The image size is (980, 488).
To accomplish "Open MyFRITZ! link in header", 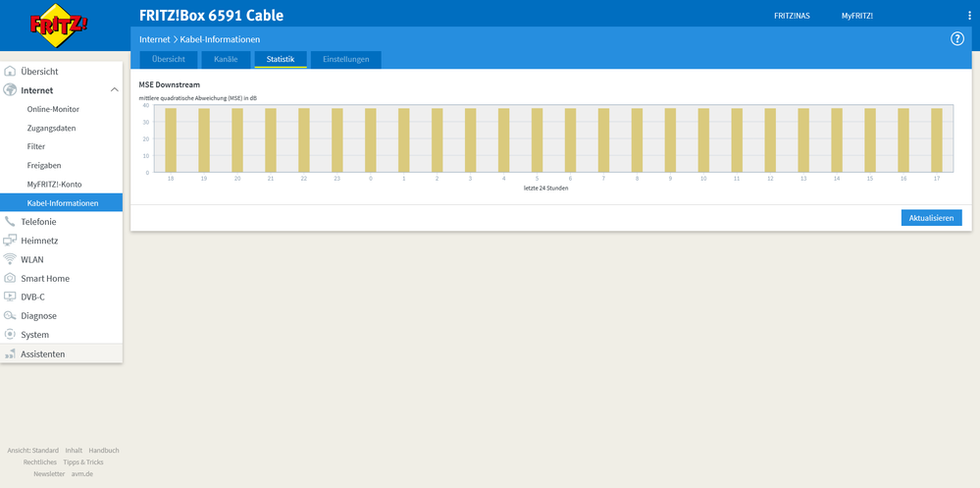I will (x=856, y=17).
